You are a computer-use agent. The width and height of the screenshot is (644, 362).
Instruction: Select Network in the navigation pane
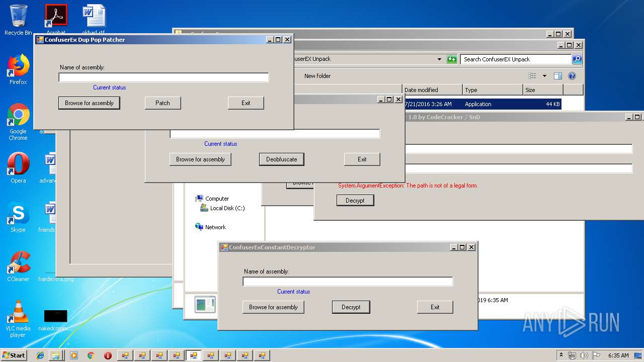[x=210, y=227]
